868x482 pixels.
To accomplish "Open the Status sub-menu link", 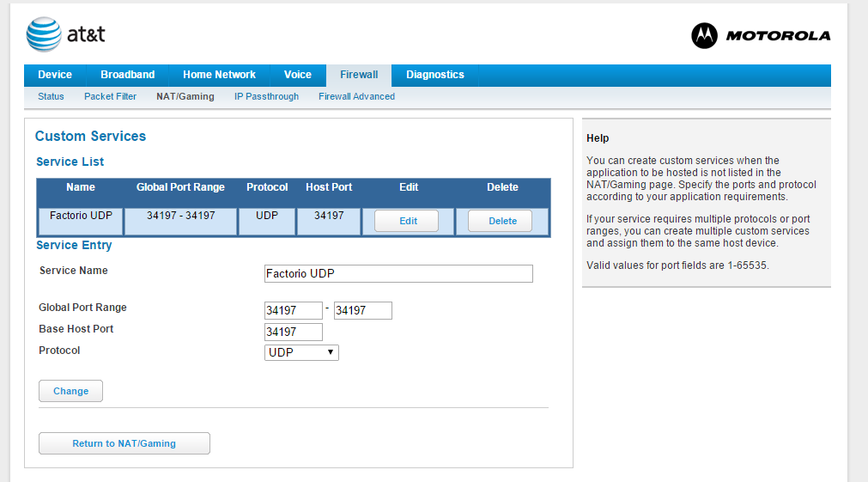I will point(51,96).
